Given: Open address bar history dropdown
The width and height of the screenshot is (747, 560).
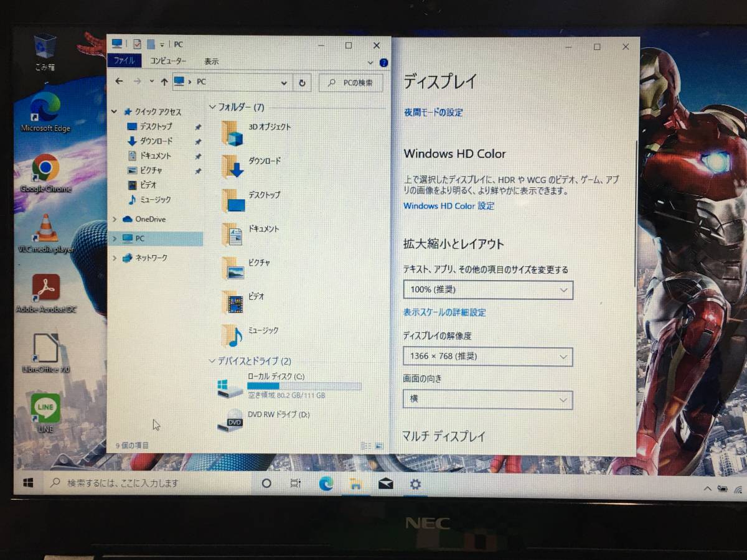Looking at the screenshot, I should pos(284,82).
